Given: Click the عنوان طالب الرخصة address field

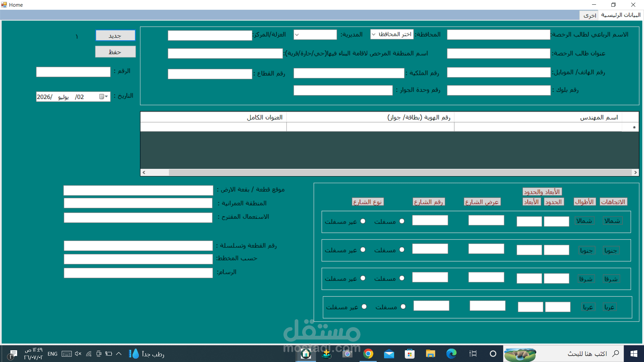Looking at the screenshot, I should pos(498,54).
